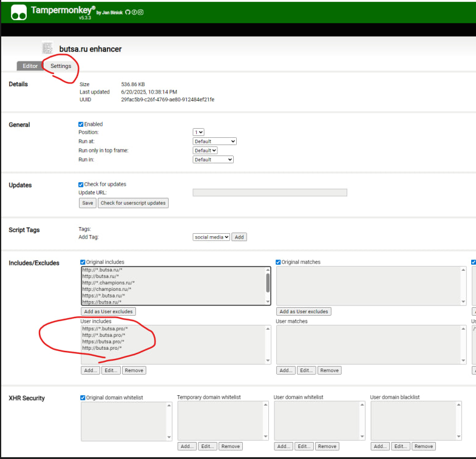The width and height of the screenshot is (476, 459).
Task: Click Add... under User domain blacklist
Action: tap(380, 446)
